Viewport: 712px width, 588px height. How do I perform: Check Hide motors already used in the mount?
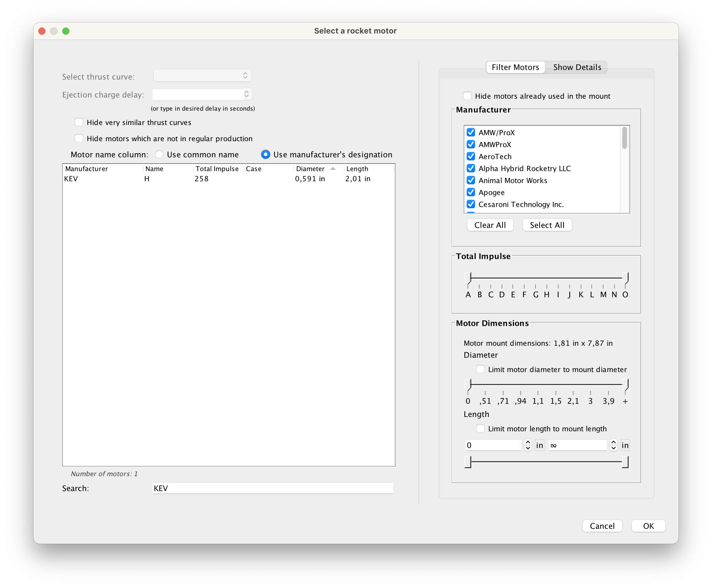point(467,96)
